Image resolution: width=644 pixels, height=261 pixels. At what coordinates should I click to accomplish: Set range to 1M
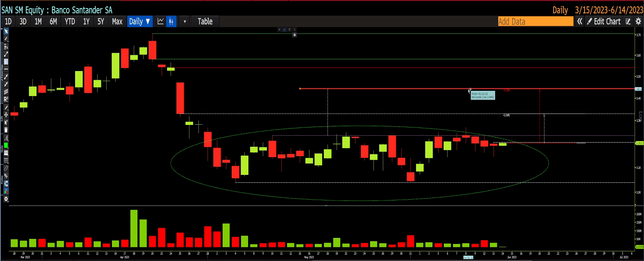point(38,21)
